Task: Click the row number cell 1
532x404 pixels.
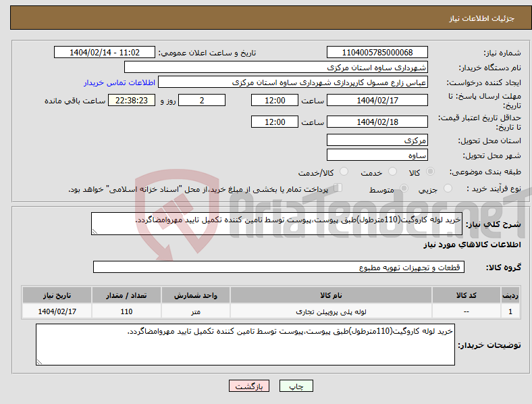Action: [x=510, y=311]
